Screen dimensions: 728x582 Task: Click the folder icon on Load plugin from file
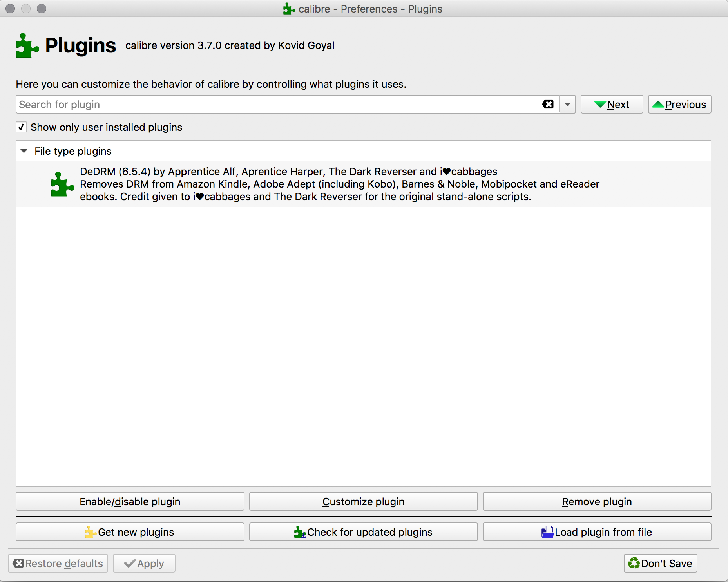(x=547, y=532)
